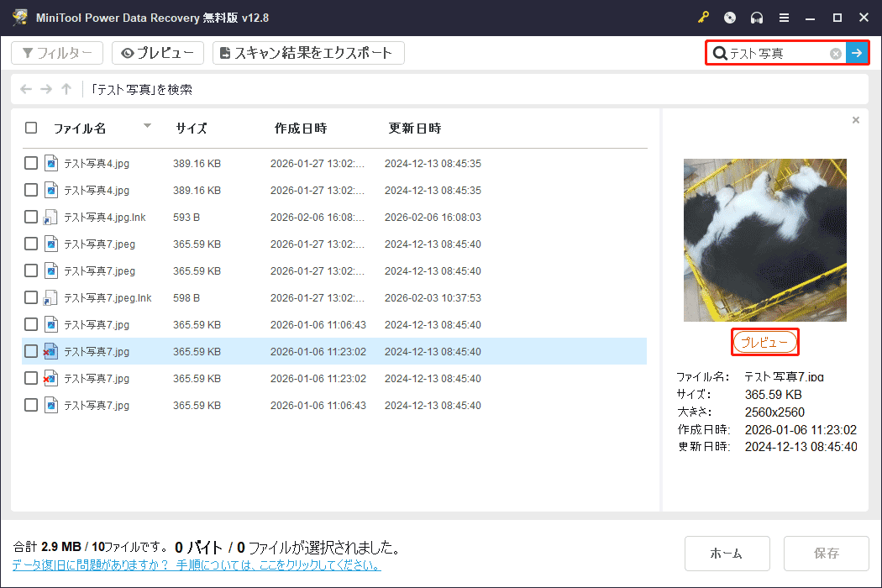Click the up navigation arrow icon
The width and height of the screenshot is (882, 588).
66,88
